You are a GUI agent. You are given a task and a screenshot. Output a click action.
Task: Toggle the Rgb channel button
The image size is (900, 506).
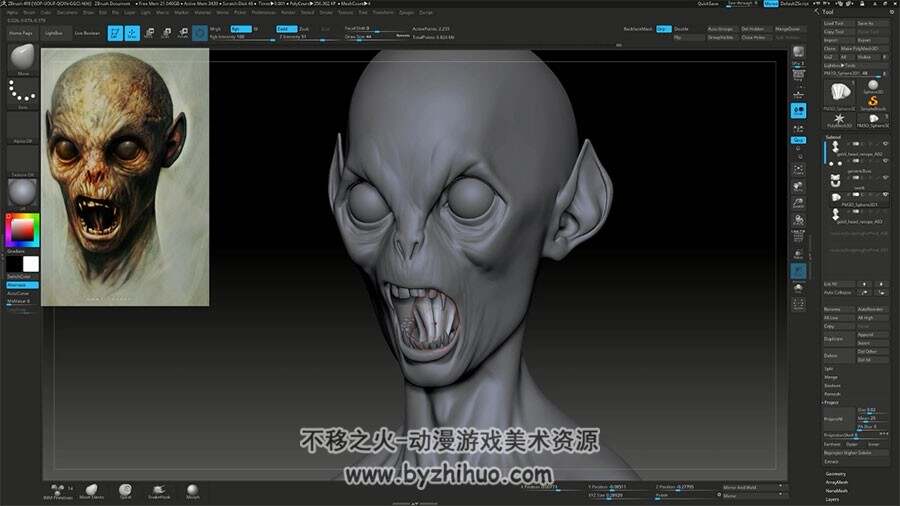click(x=240, y=29)
